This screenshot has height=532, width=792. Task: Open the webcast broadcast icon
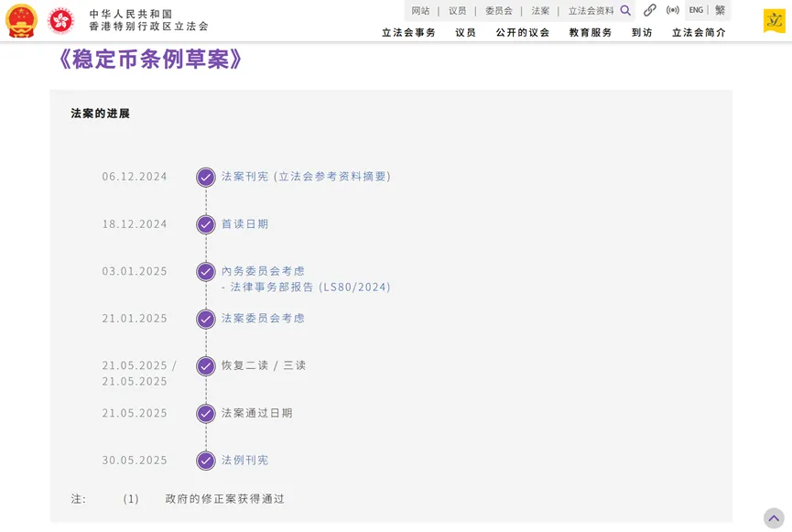(x=673, y=10)
